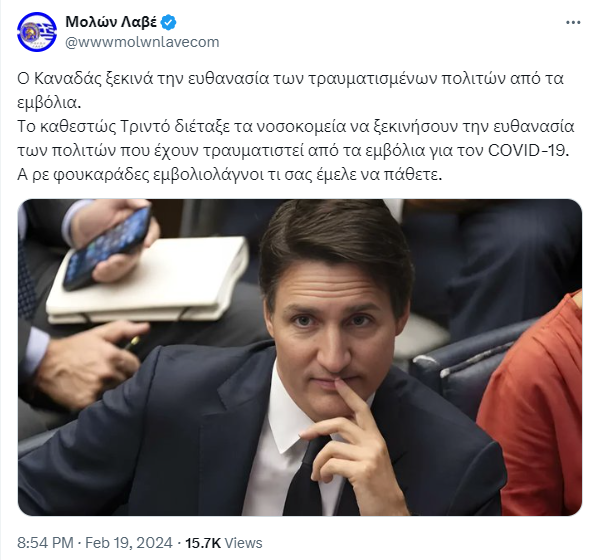Click the 8:54 PM timestamp
The width and height of the screenshot is (590, 560).
click(x=45, y=543)
